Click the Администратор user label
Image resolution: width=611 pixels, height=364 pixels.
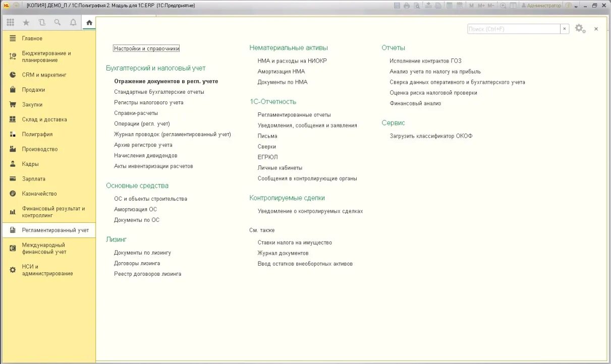[544, 6]
